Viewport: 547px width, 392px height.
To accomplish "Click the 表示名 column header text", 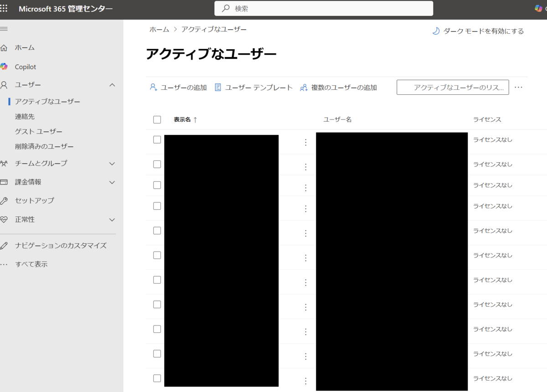I will (182, 120).
